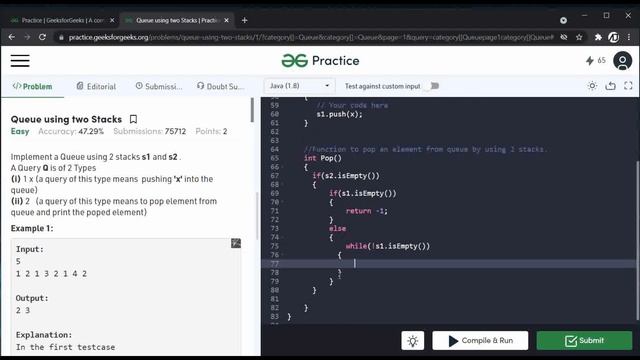Click the int Pop() code line

click(x=322, y=158)
